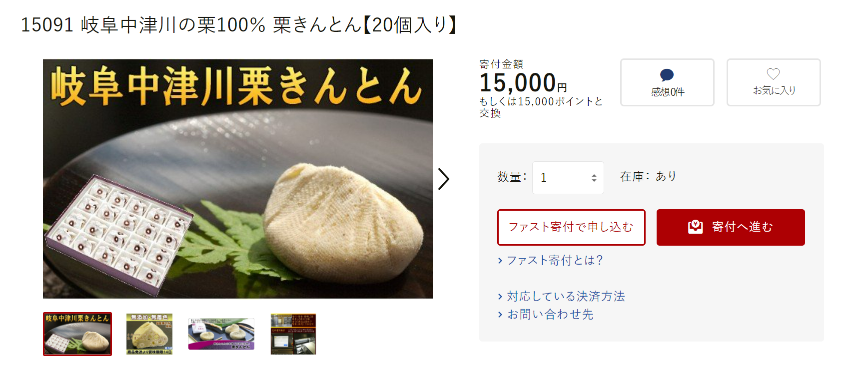Expand 対応している決済方法 link
Viewport: 868px width, 370px height.
561,296
